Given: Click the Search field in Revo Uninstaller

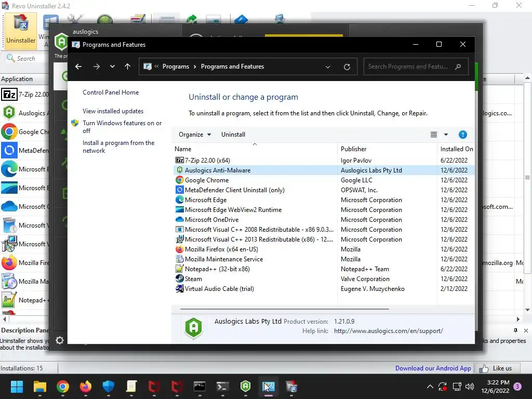Looking at the screenshot, I should [x=26, y=59].
